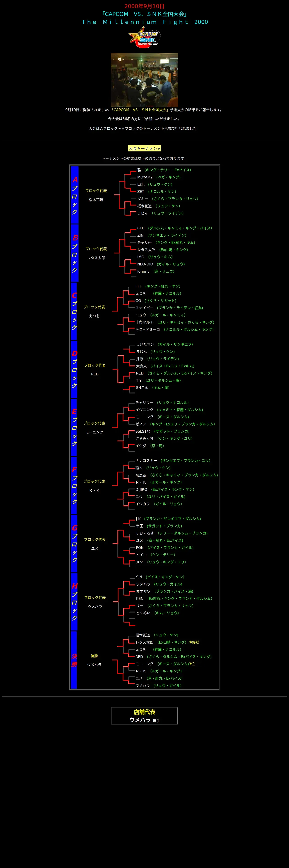Select player チャリラー in block E

tap(144, 403)
